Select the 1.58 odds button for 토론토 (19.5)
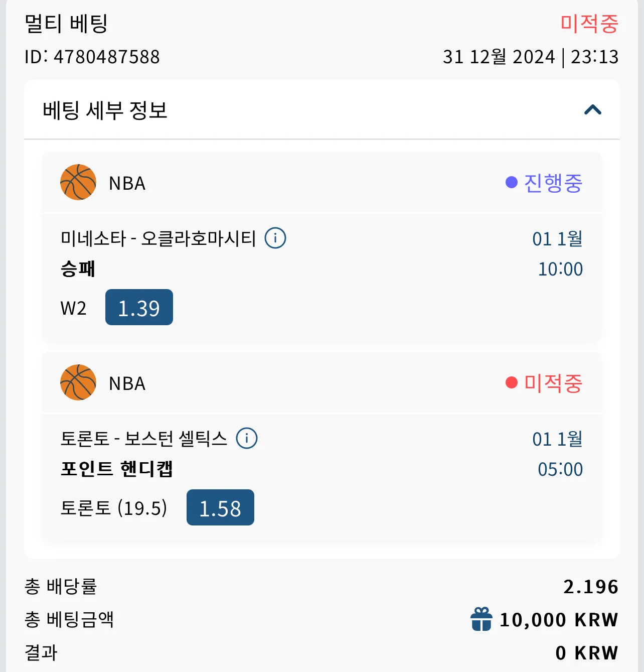The image size is (644, 672). click(220, 507)
